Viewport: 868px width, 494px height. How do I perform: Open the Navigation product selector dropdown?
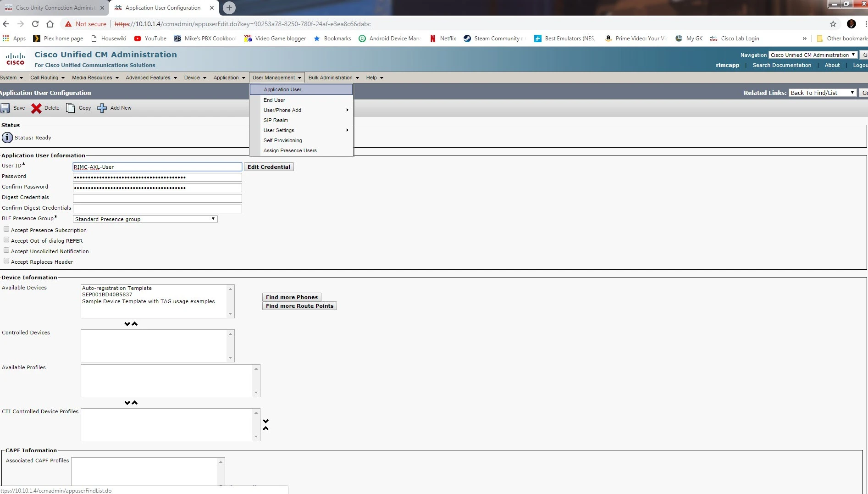(x=812, y=55)
